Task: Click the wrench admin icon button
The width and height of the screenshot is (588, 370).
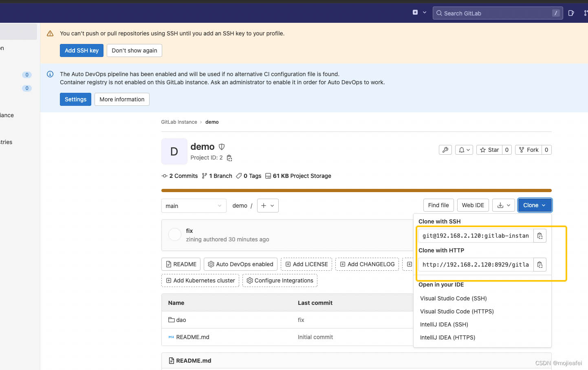Action: click(x=445, y=150)
